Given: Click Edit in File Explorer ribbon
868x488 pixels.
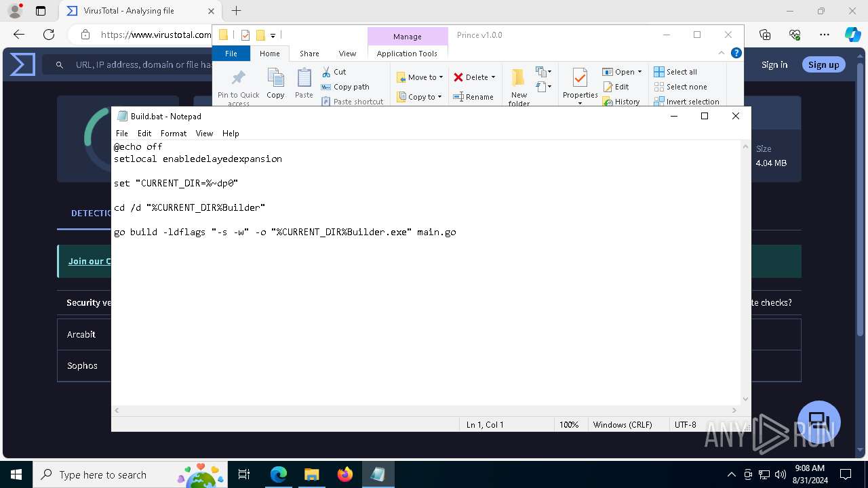Looking at the screenshot, I should [x=616, y=87].
